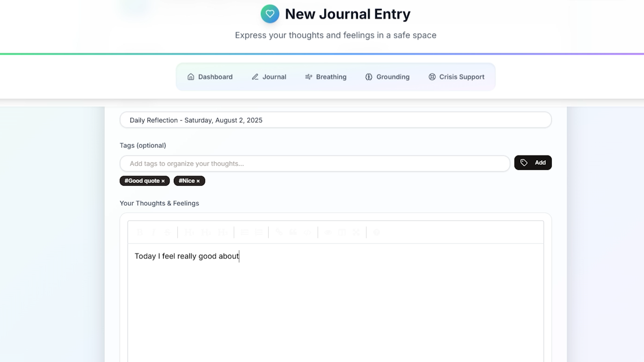644x362 pixels.
Task: Apply strikethrough formatting in editor toolbar
Action: coord(167,232)
